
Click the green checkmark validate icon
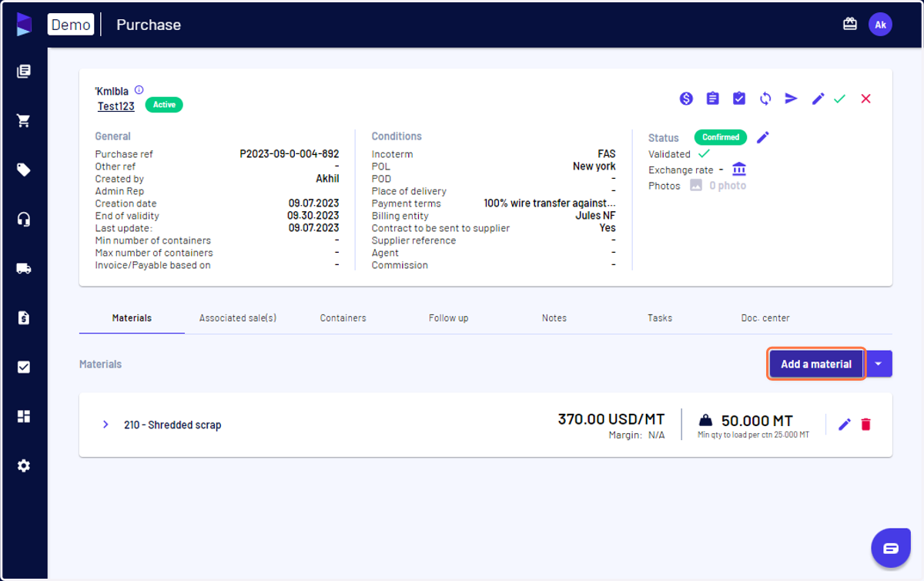[x=840, y=99]
